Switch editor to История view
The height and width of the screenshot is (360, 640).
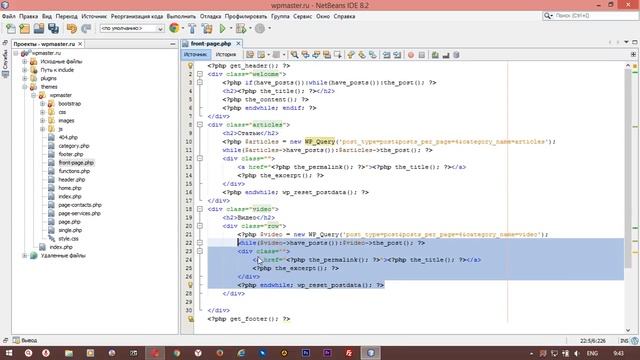pyautogui.click(x=226, y=54)
